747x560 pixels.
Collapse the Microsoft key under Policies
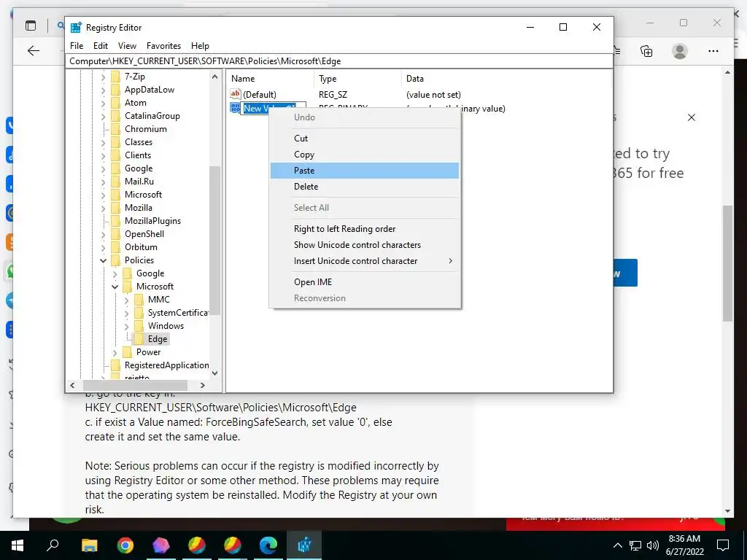click(x=115, y=287)
